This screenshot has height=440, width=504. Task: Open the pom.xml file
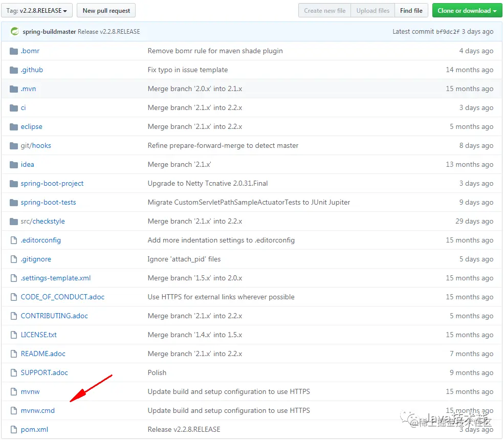tap(34, 430)
